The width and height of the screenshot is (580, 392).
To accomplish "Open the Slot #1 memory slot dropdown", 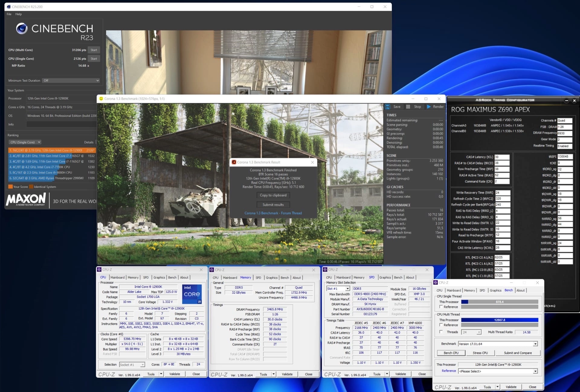I will tap(347, 289).
